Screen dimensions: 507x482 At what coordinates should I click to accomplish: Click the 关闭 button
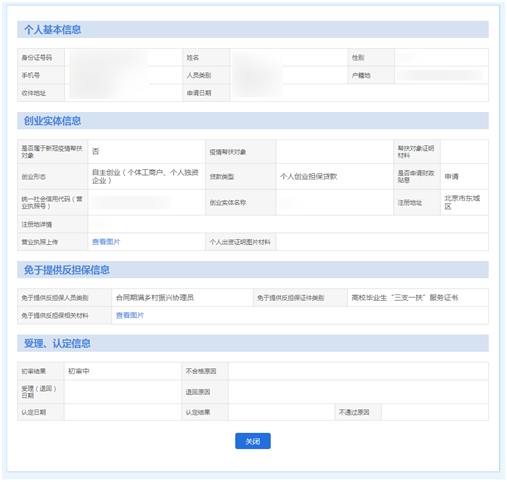coord(253,441)
